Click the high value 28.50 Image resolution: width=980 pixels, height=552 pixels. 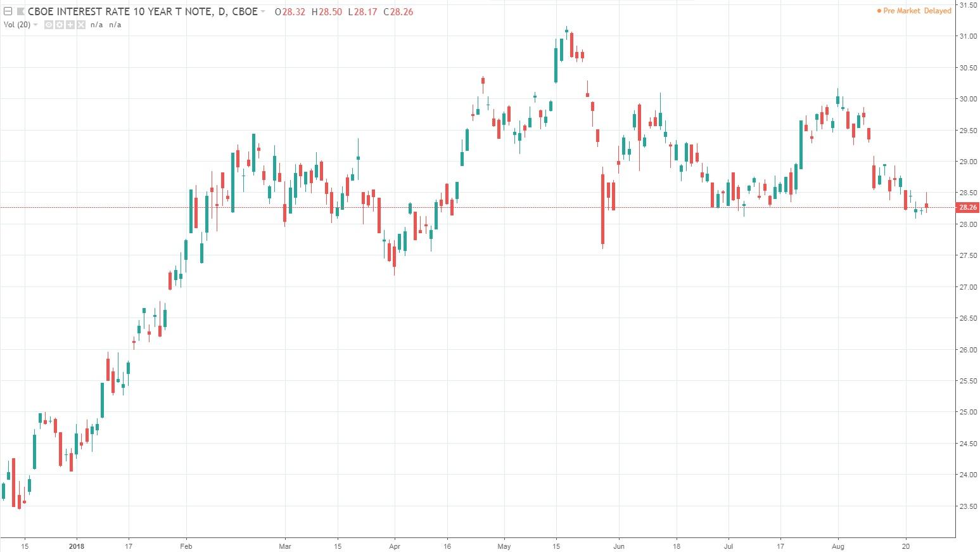pos(330,11)
